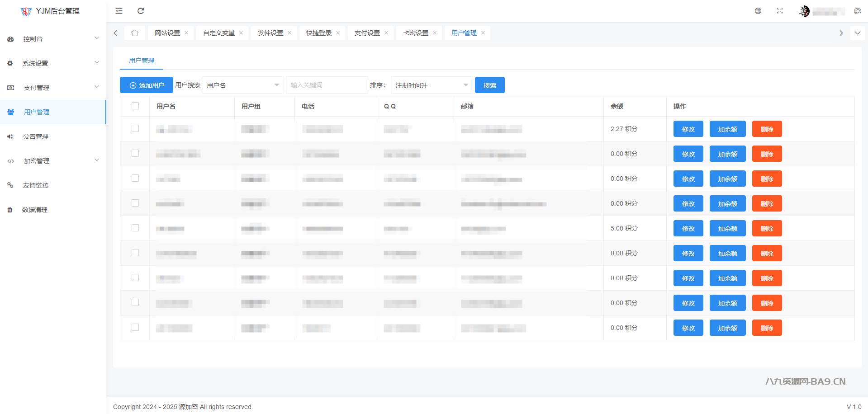The height and width of the screenshot is (414, 868).
Task: Open 数据清理 in the sidebar
Action: point(35,210)
